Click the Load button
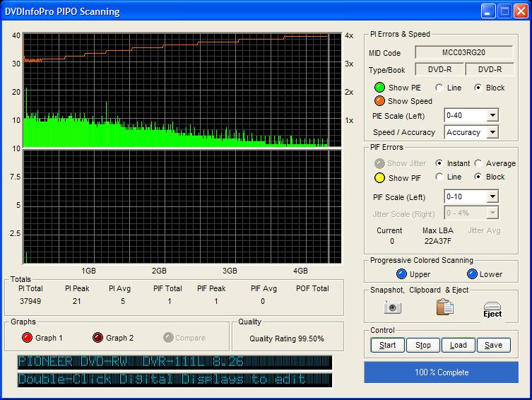532x400 pixels. pyautogui.click(x=459, y=345)
